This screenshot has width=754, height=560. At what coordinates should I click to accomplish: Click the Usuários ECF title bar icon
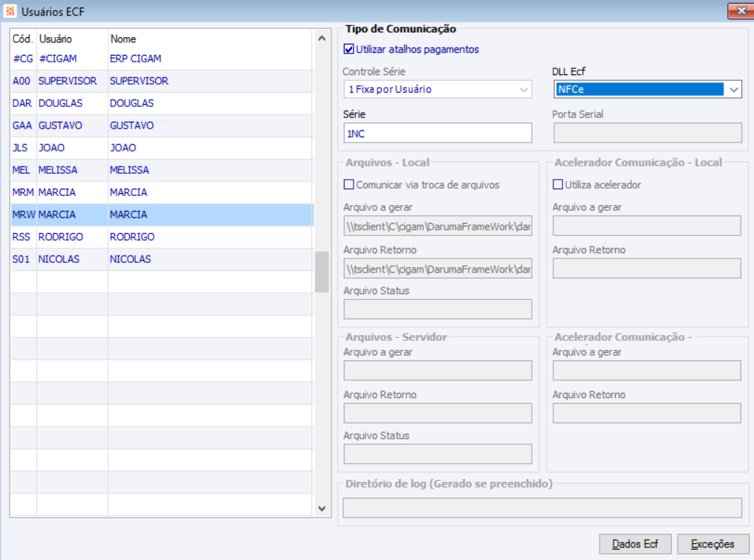tap(10, 10)
